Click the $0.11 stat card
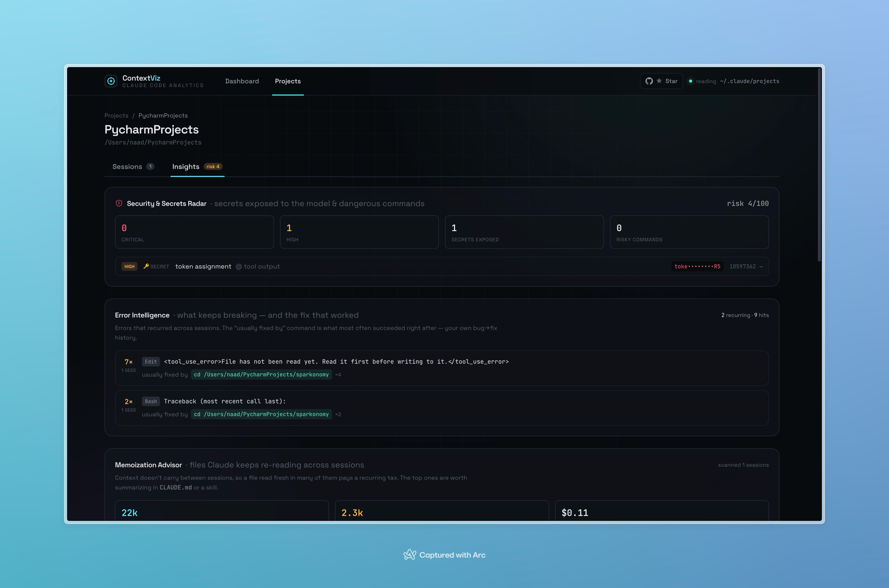The image size is (889, 588). [x=662, y=511]
